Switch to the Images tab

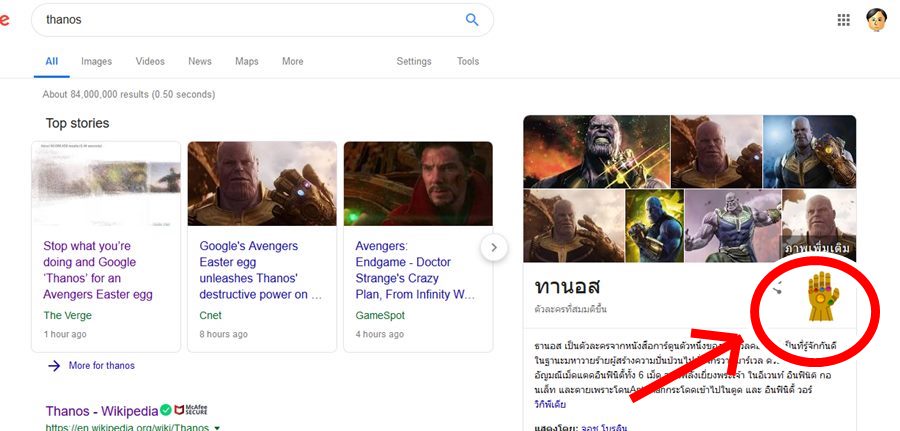pyautogui.click(x=96, y=61)
